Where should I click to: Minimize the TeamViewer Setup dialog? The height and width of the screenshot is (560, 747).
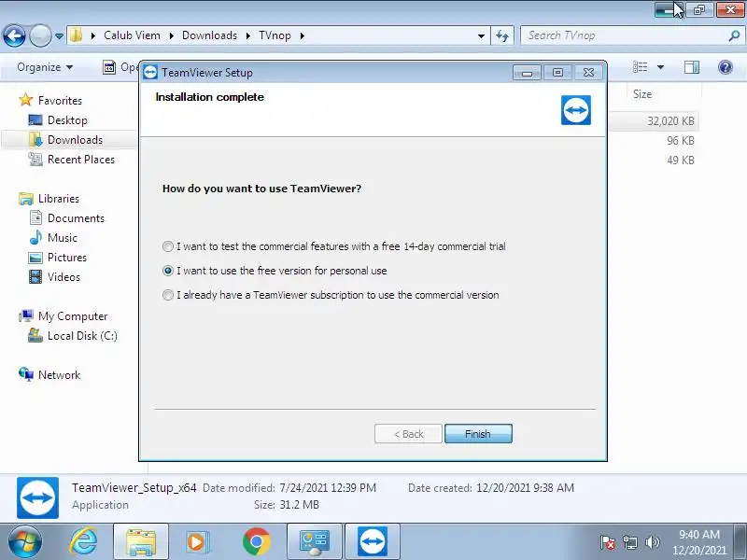(x=527, y=73)
